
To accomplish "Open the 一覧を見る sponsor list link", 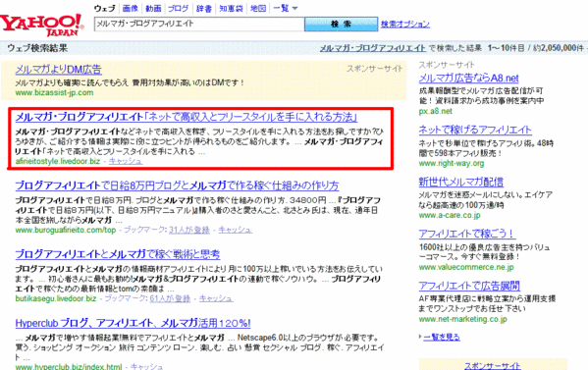I will (x=442, y=337).
